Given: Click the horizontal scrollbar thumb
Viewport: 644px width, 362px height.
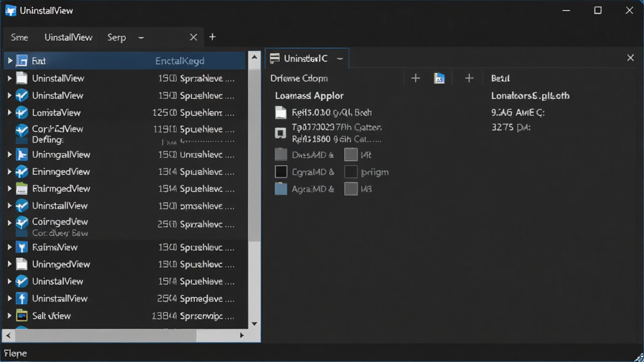Looking at the screenshot, I should (105, 336).
